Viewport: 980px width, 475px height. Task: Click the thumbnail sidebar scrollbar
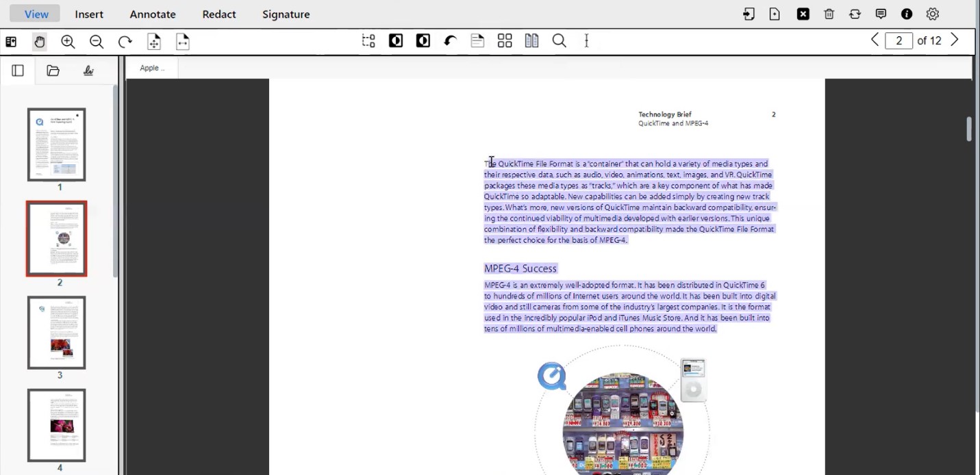pos(115,181)
